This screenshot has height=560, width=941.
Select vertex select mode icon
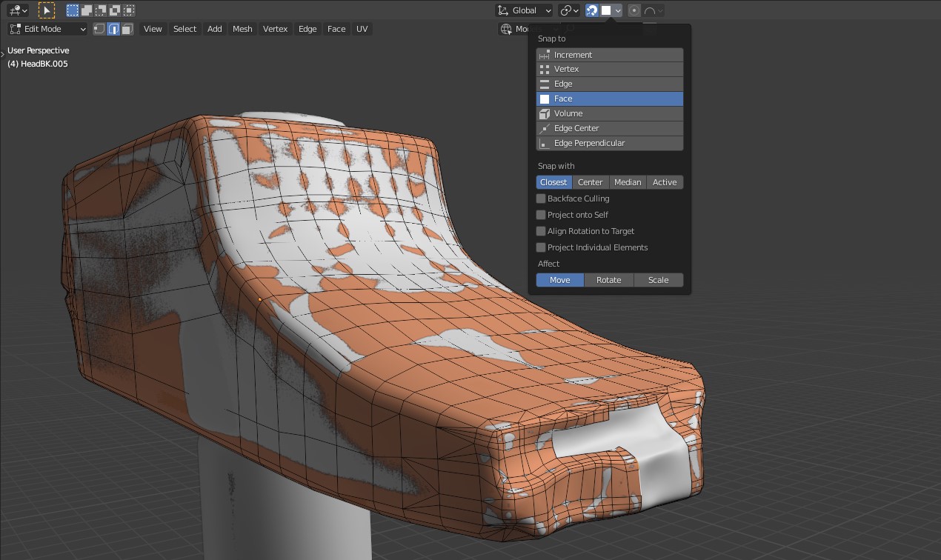[99, 29]
